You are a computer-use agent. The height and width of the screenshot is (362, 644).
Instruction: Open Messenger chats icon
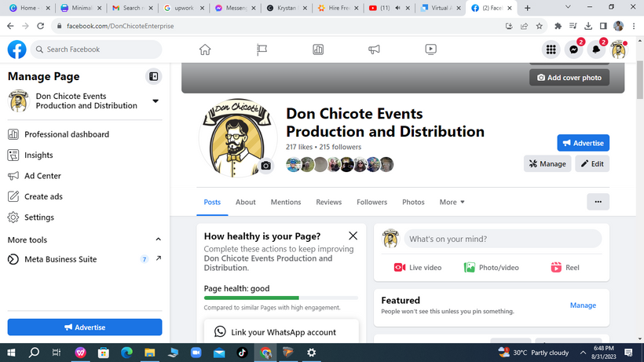coord(574,49)
